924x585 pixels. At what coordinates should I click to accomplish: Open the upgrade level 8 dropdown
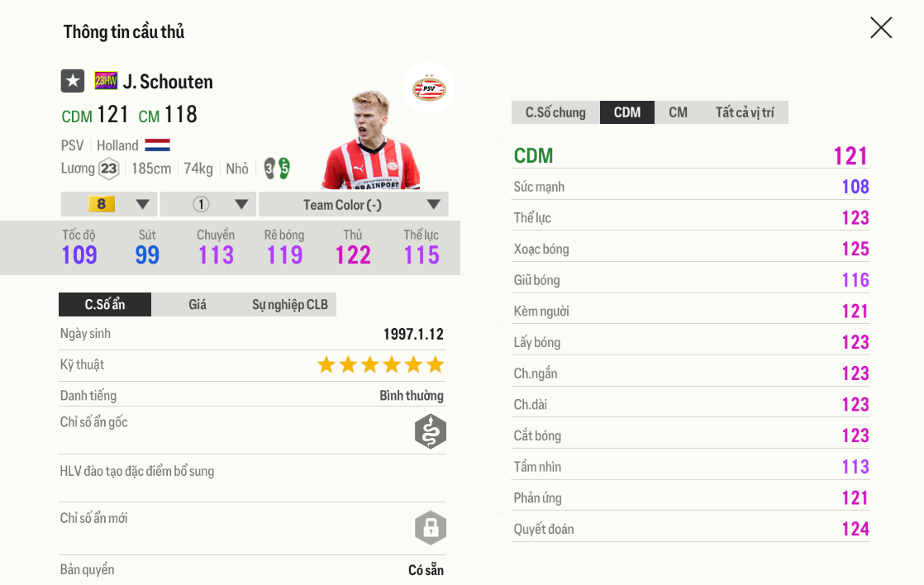tap(109, 204)
